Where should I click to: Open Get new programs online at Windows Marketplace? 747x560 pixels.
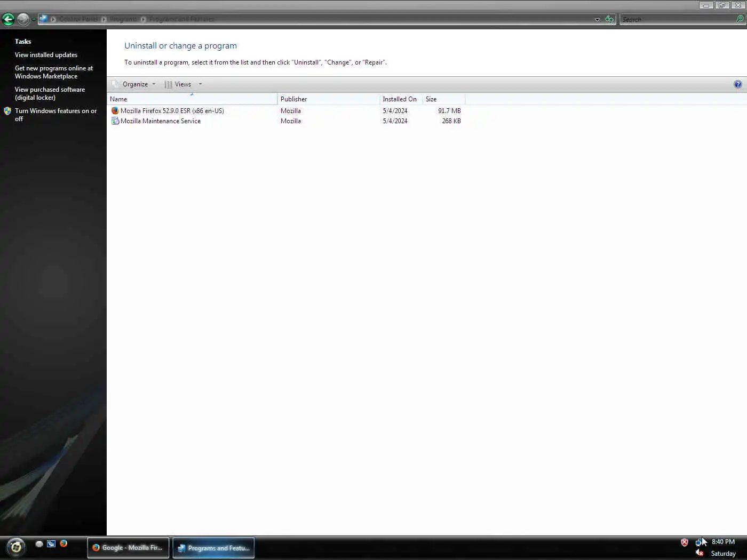pyautogui.click(x=54, y=72)
